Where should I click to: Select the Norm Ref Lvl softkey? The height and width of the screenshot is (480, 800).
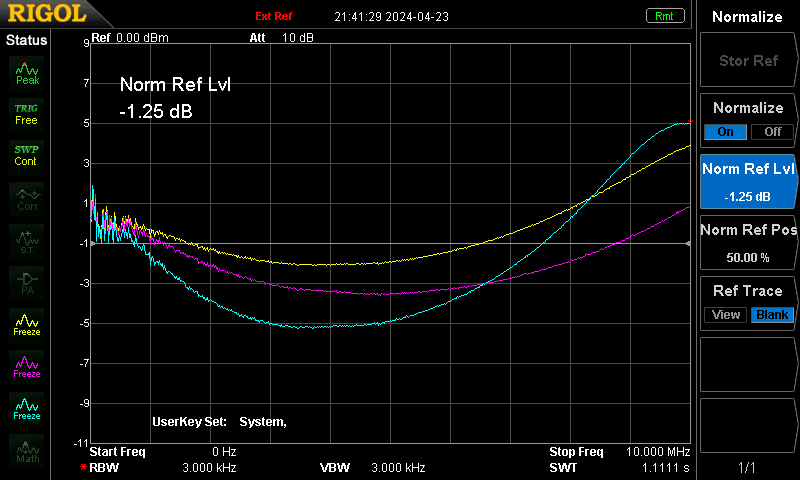(x=748, y=182)
